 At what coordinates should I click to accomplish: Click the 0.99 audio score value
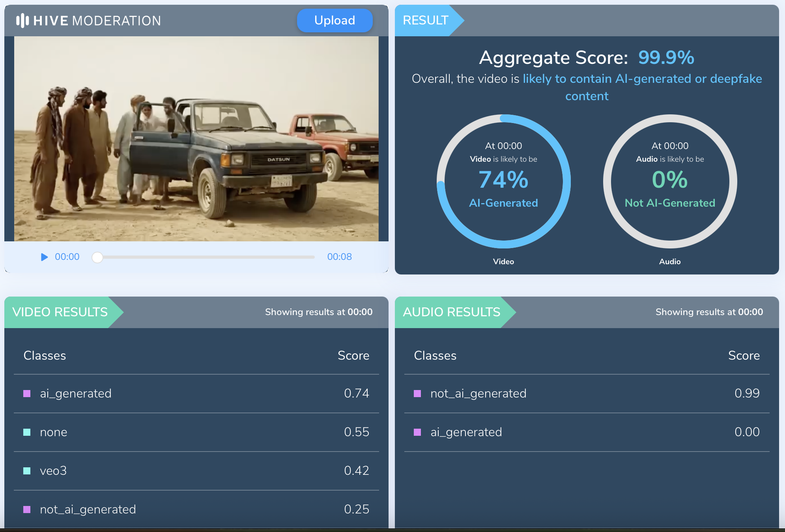click(747, 393)
